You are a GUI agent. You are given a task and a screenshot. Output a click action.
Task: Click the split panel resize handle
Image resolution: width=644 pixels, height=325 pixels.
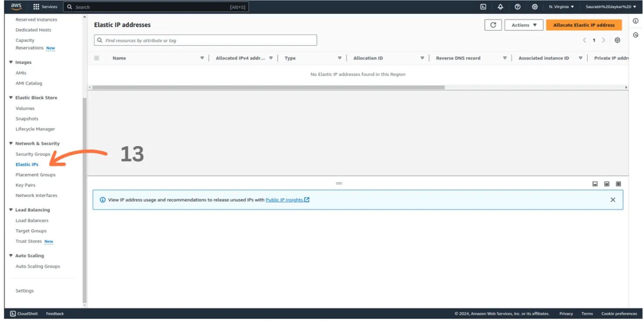339,183
